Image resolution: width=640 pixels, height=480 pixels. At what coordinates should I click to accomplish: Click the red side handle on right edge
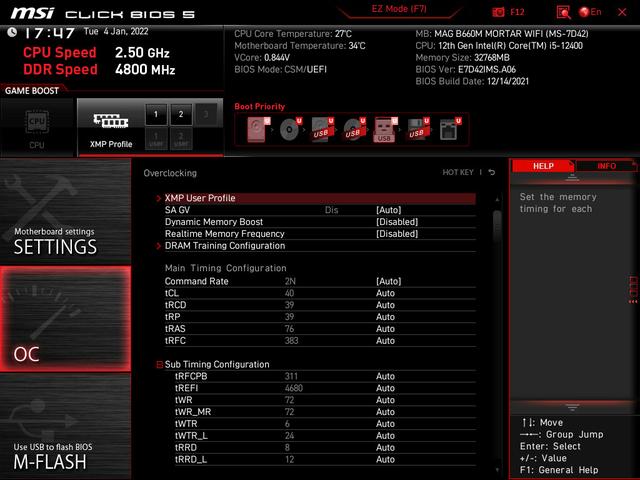[633, 289]
